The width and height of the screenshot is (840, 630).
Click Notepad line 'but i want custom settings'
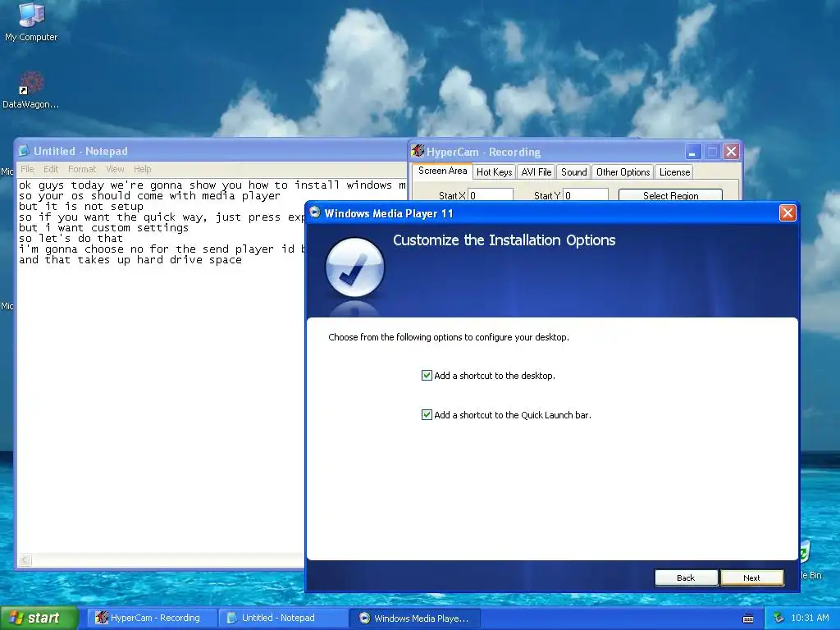(103, 228)
